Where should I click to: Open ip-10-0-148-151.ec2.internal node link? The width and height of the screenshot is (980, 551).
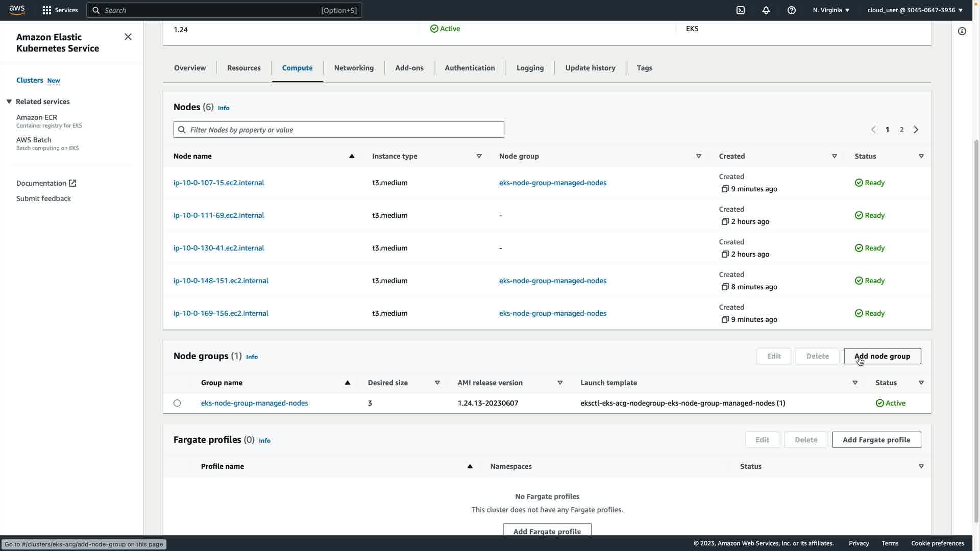pyautogui.click(x=220, y=281)
